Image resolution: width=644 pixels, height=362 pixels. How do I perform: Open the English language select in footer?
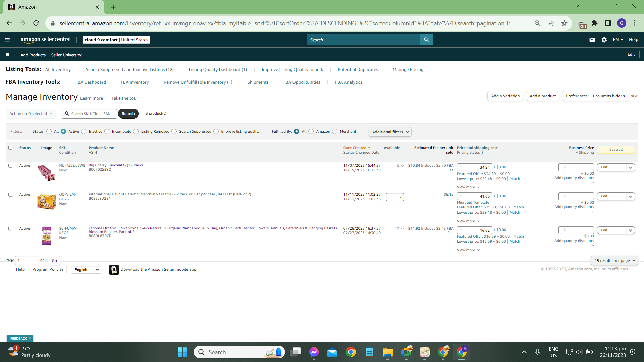86,270
